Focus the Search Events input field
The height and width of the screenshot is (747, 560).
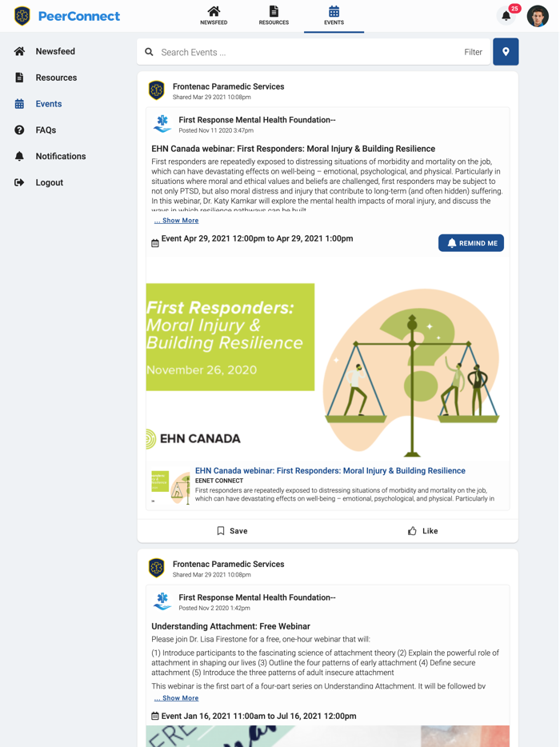pos(305,52)
